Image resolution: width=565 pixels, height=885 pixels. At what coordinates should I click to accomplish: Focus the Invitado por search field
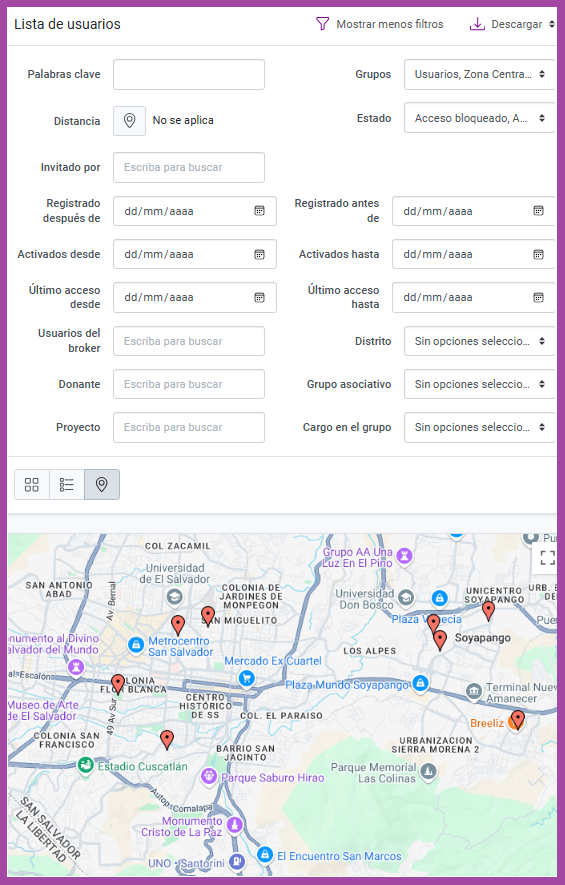[189, 168]
